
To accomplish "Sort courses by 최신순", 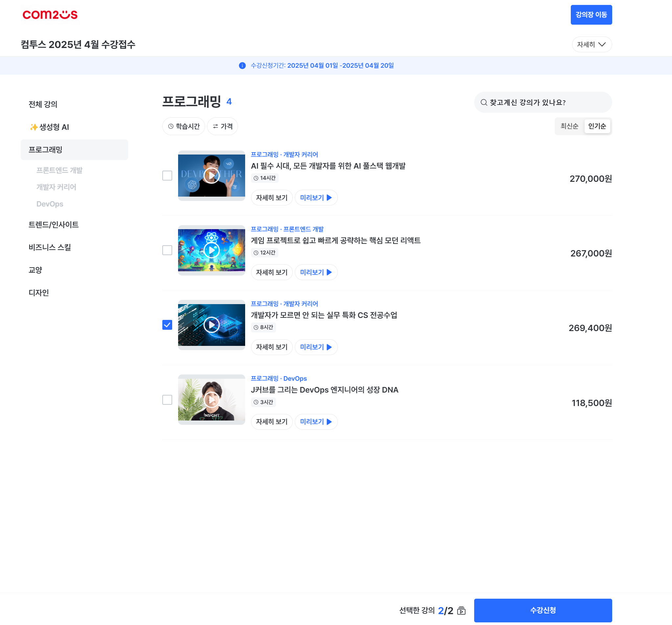I will [x=569, y=126].
